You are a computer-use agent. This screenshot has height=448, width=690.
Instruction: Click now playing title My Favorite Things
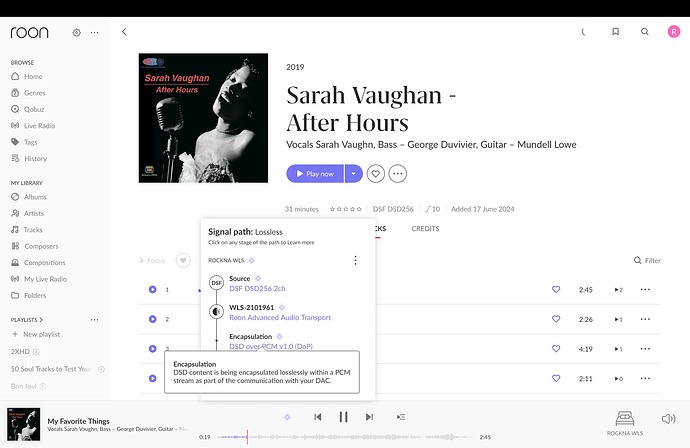[x=78, y=421]
